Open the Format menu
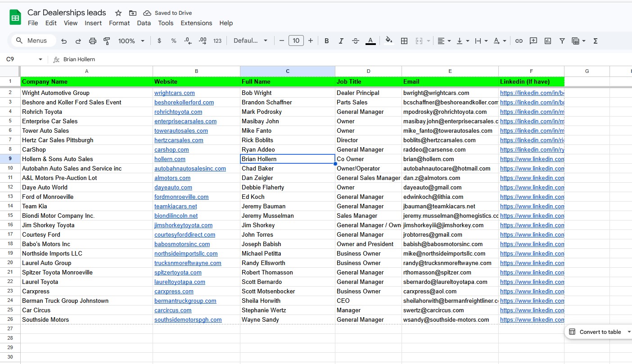Screen dimensions: 632x364 pyautogui.click(x=119, y=23)
